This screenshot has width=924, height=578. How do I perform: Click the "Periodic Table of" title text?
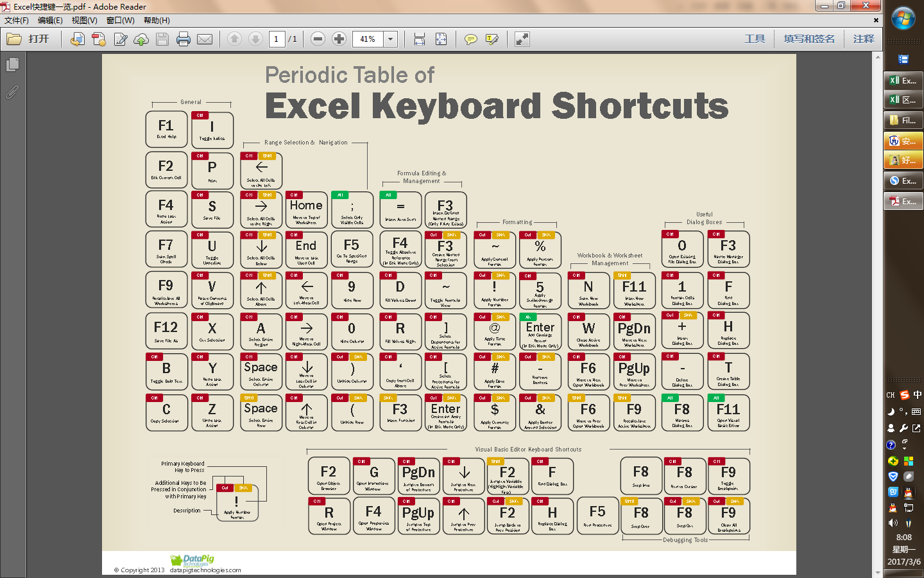(350, 75)
